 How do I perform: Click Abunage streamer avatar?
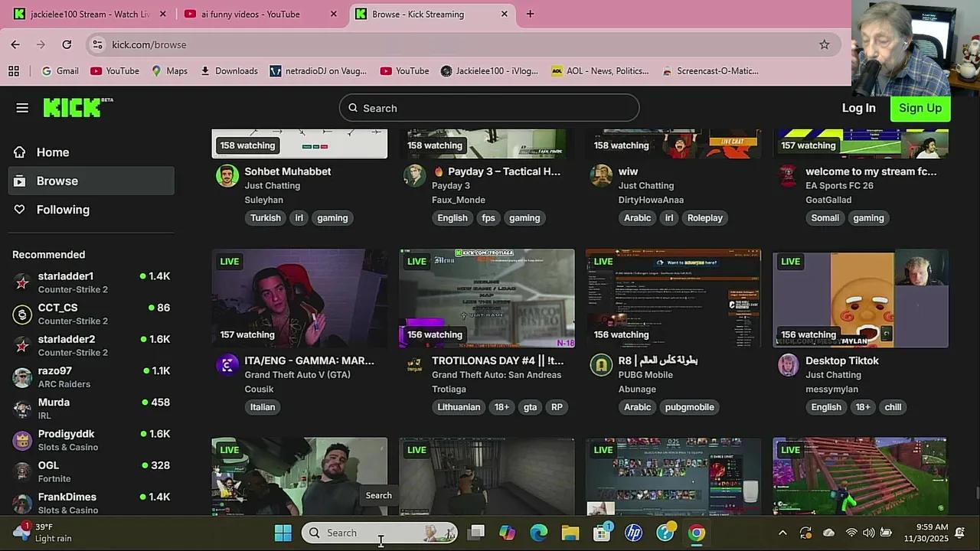pyautogui.click(x=601, y=365)
